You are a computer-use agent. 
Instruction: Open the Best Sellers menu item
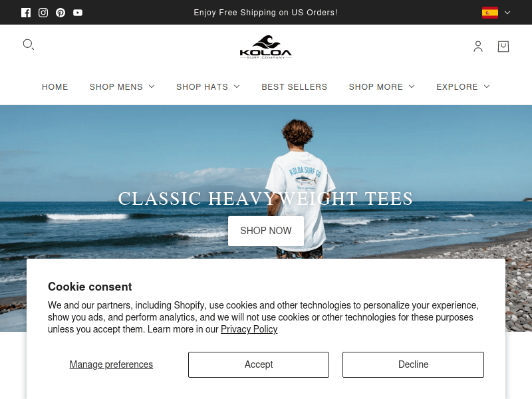coord(295,87)
